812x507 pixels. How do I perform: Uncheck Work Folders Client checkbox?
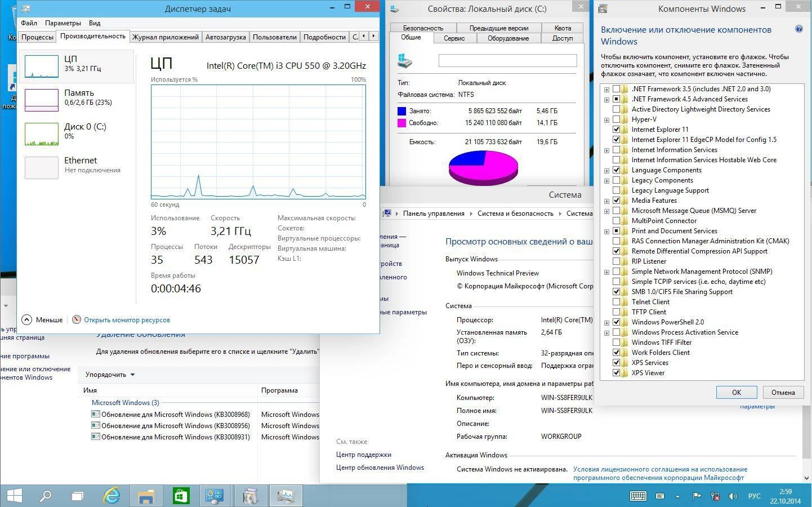click(x=616, y=353)
